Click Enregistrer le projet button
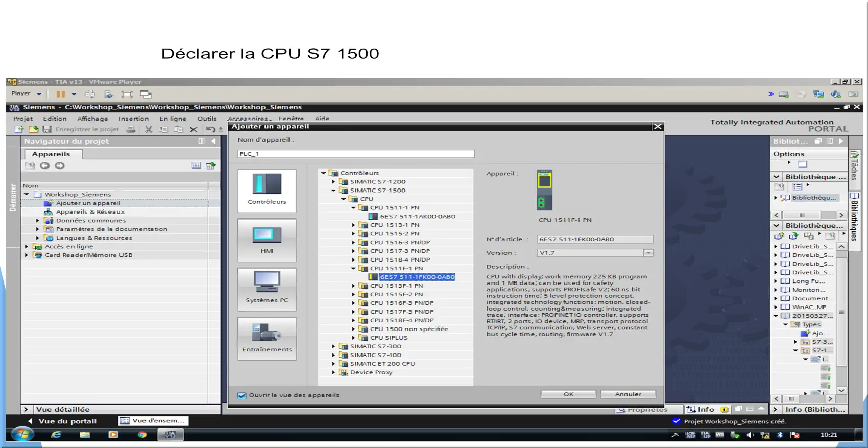Viewport: 868px width, 448px height. tap(87, 129)
